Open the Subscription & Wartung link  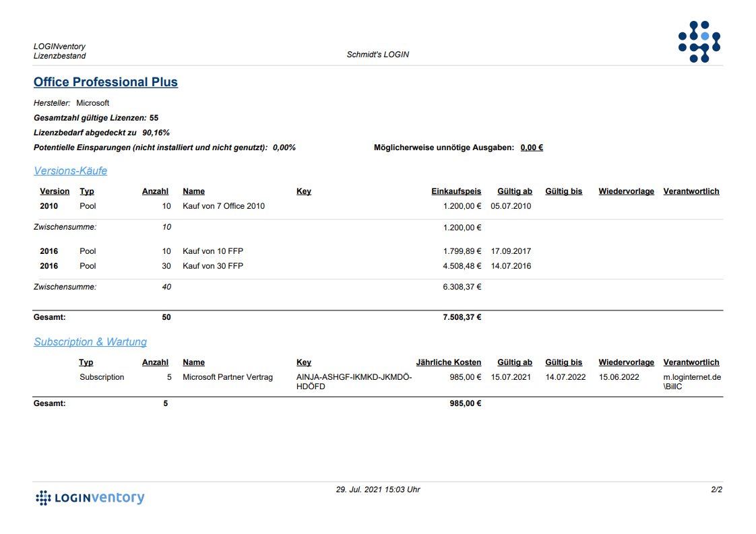(x=90, y=341)
